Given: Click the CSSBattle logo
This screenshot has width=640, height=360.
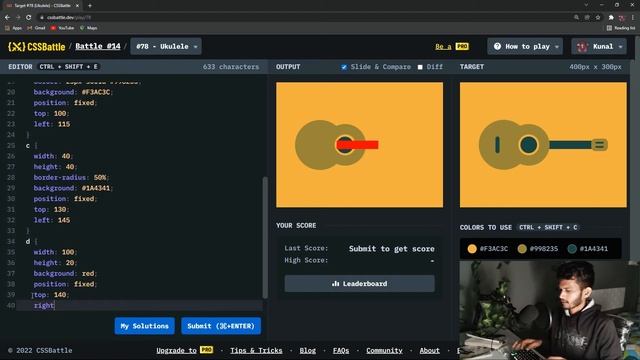Looking at the screenshot, I should [37, 47].
